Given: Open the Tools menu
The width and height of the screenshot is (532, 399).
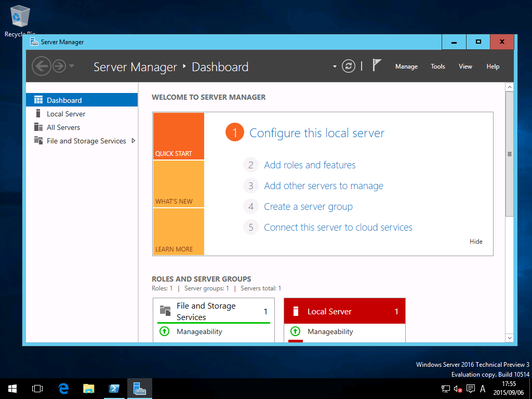Looking at the screenshot, I should (x=437, y=66).
